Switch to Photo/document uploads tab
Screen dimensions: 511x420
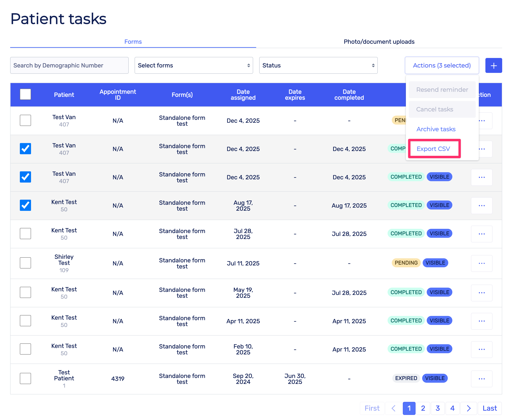(x=379, y=42)
